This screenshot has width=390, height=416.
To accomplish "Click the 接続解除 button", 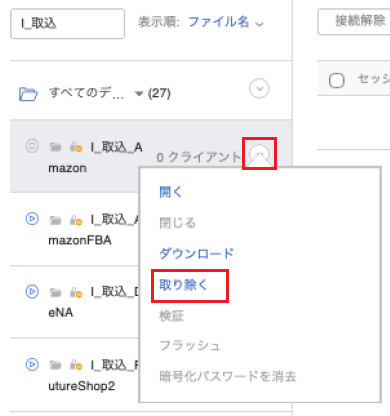I will [354, 22].
